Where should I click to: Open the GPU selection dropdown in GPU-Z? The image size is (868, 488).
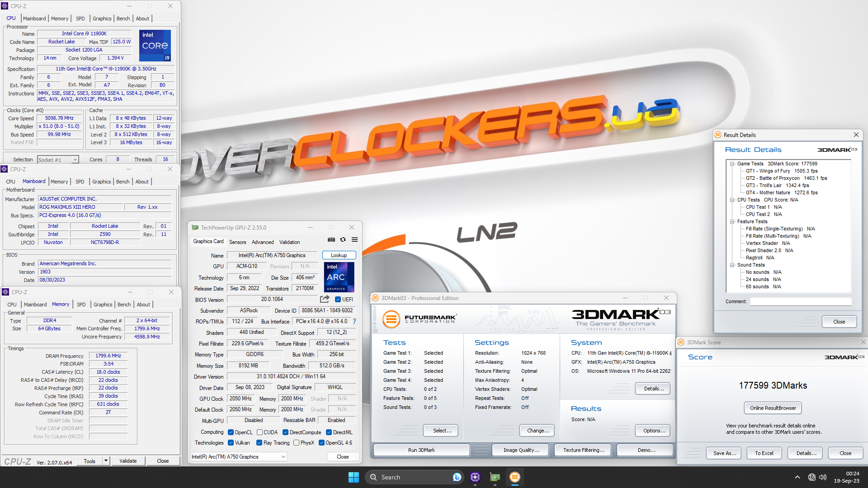pyautogui.click(x=239, y=457)
